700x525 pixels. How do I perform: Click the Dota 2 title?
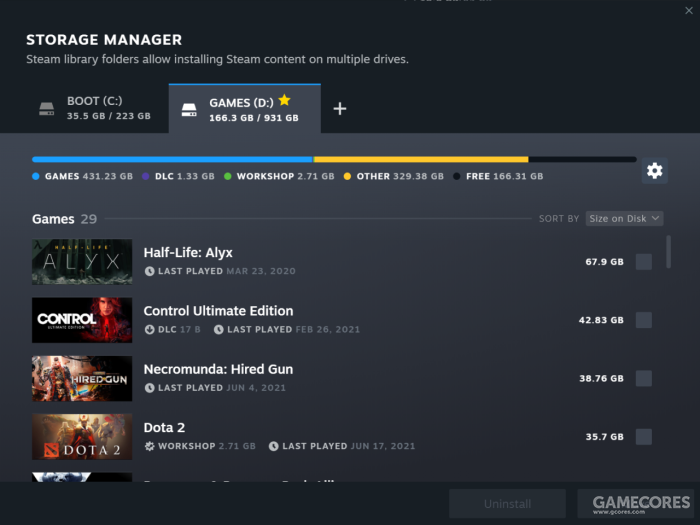164,428
